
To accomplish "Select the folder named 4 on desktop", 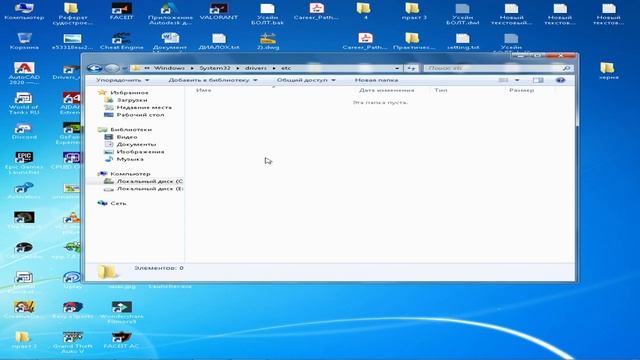I will point(365,11).
